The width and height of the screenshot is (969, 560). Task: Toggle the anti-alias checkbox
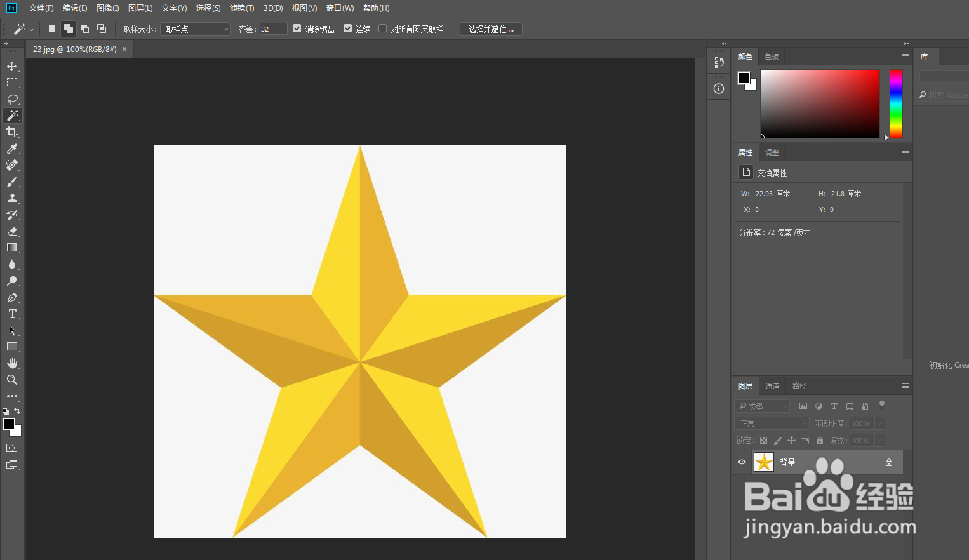297,29
